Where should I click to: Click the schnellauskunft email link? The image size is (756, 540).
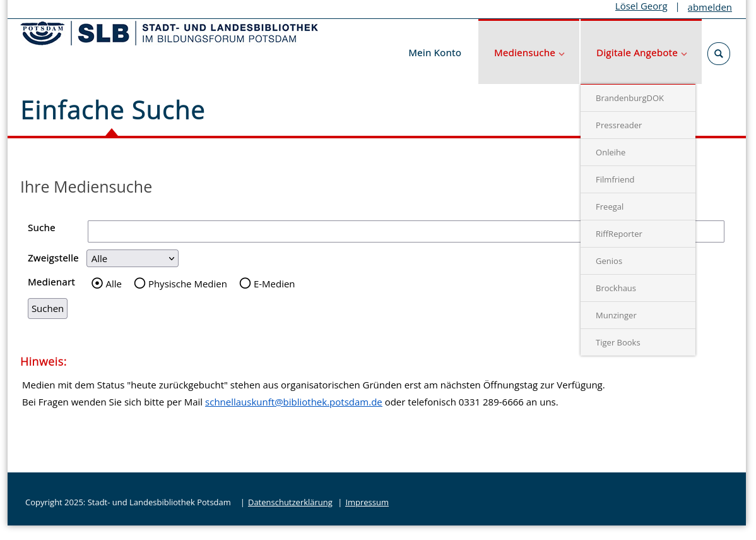pyautogui.click(x=293, y=402)
